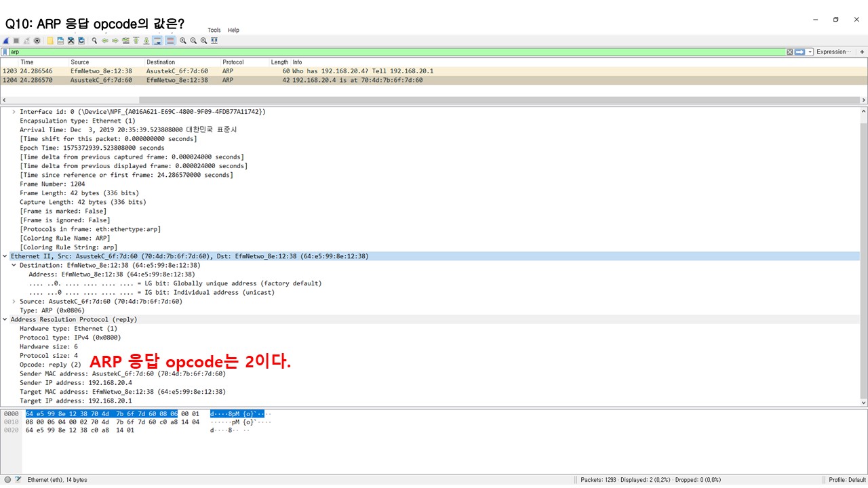Open a capture file
868x488 pixels.
(50, 41)
